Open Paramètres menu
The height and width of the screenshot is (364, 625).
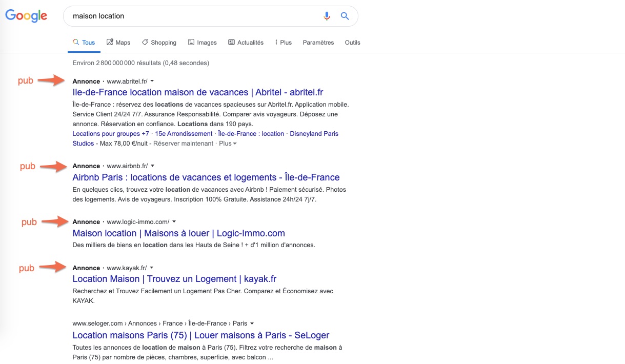(x=318, y=43)
